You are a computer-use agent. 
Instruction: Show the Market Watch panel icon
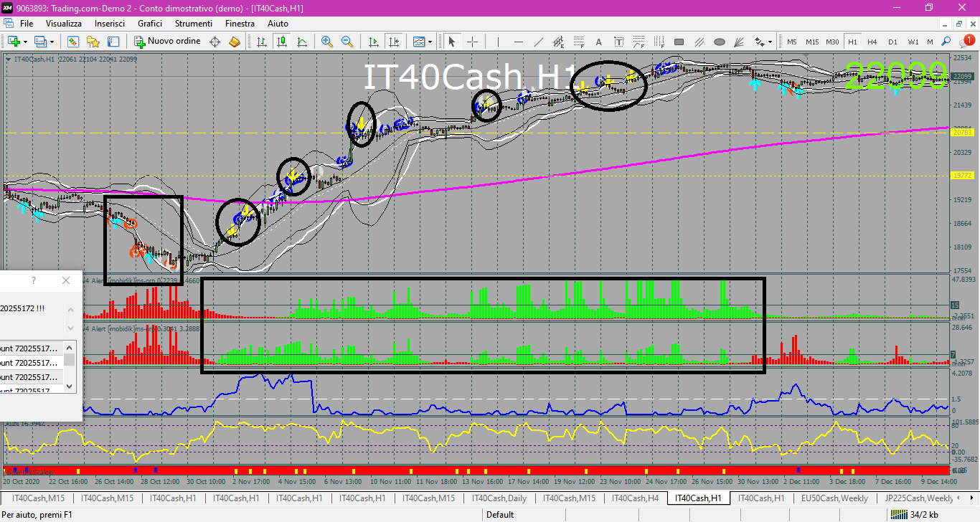point(73,42)
